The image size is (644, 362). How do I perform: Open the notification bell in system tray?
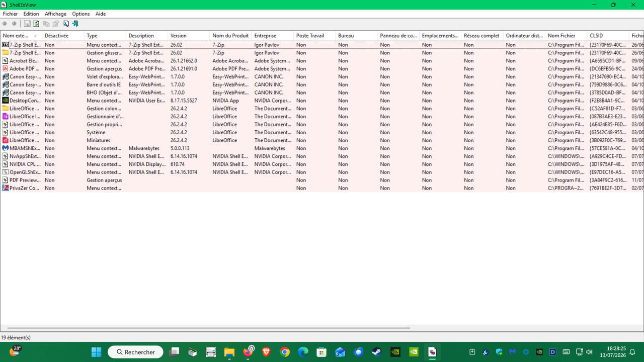coord(633,352)
